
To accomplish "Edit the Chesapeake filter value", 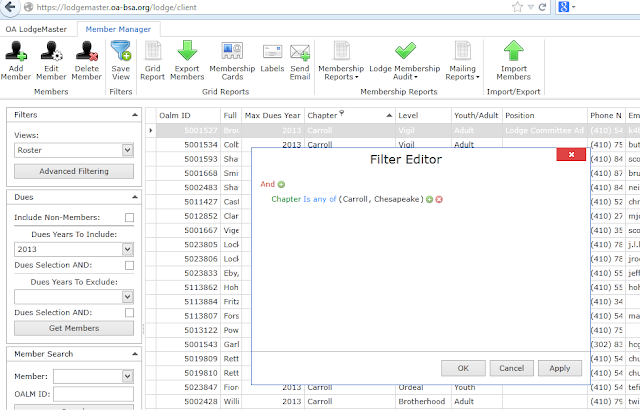I will pos(396,199).
